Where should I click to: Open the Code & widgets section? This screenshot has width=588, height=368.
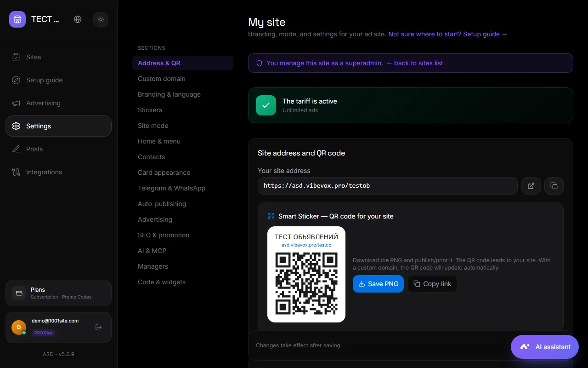(183, 282)
